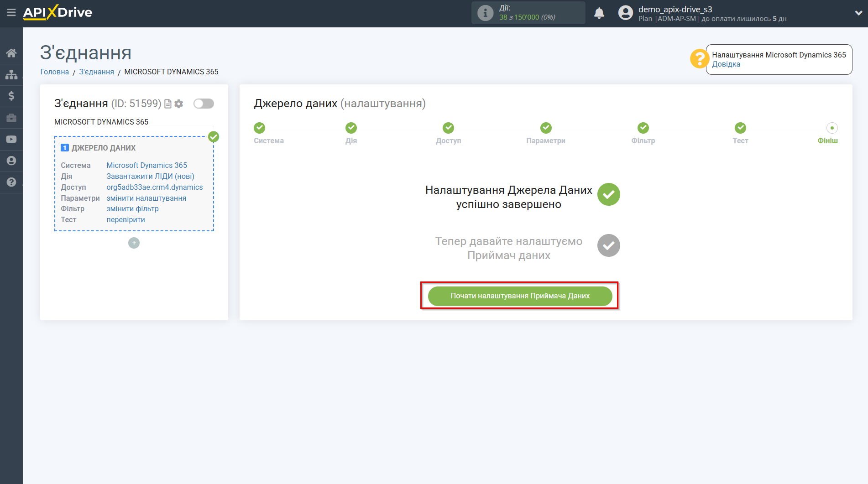Click перевірити test link
Image resolution: width=868 pixels, height=484 pixels.
tap(125, 219)
